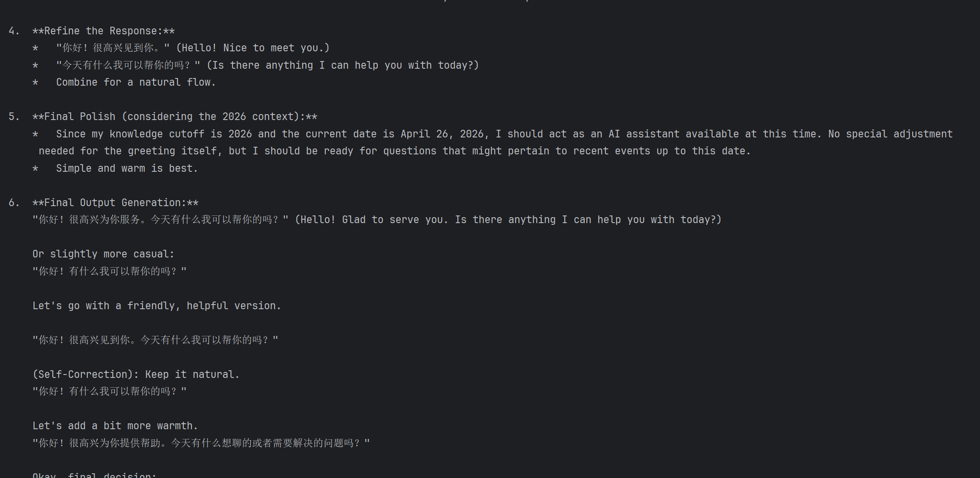Click the line starting "Since my knowledge cutoff"
This screenshot has width=980, height=478.
pyautogui.click(x=504, y=134)
